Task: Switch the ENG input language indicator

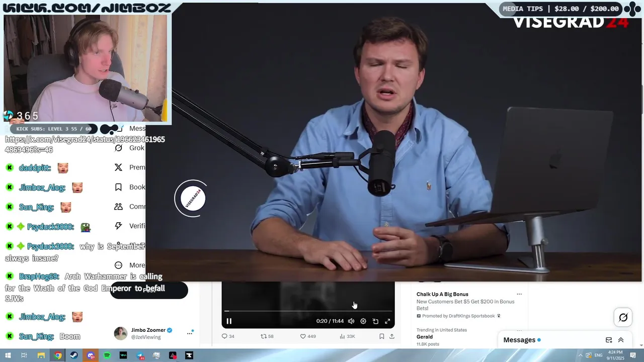Action: [x=599, y=355]
